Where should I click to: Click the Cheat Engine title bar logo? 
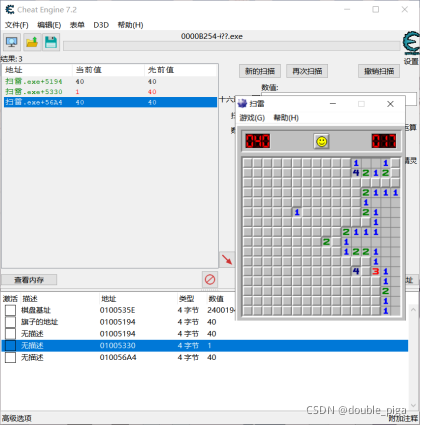[x=10, y=10]
